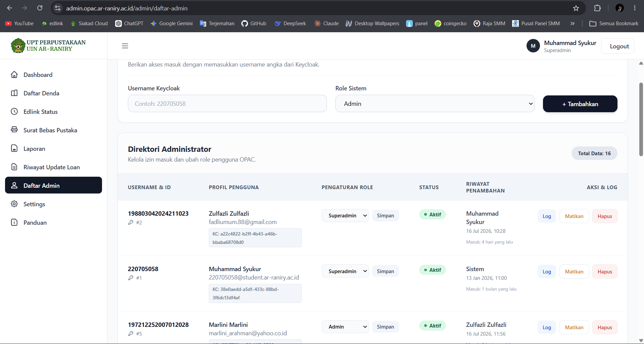This screenshot has height=344, width=644.
Task: Open the Role Sistem dropdown
Action: coord(435,103)
